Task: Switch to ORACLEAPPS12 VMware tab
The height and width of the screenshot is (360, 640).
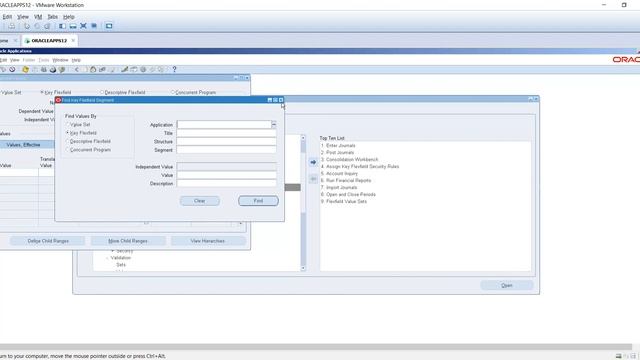Action: tap(49, 41)
